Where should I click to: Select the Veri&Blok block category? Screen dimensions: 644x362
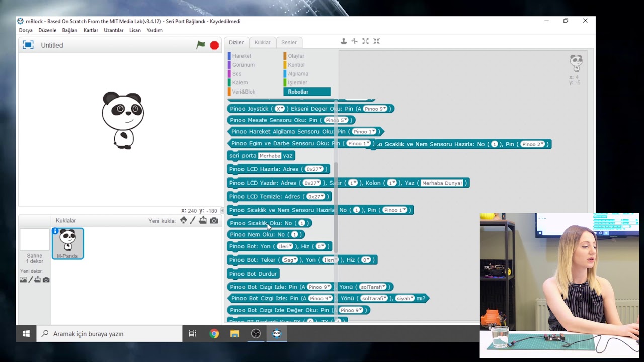click(x=244, y=92)
